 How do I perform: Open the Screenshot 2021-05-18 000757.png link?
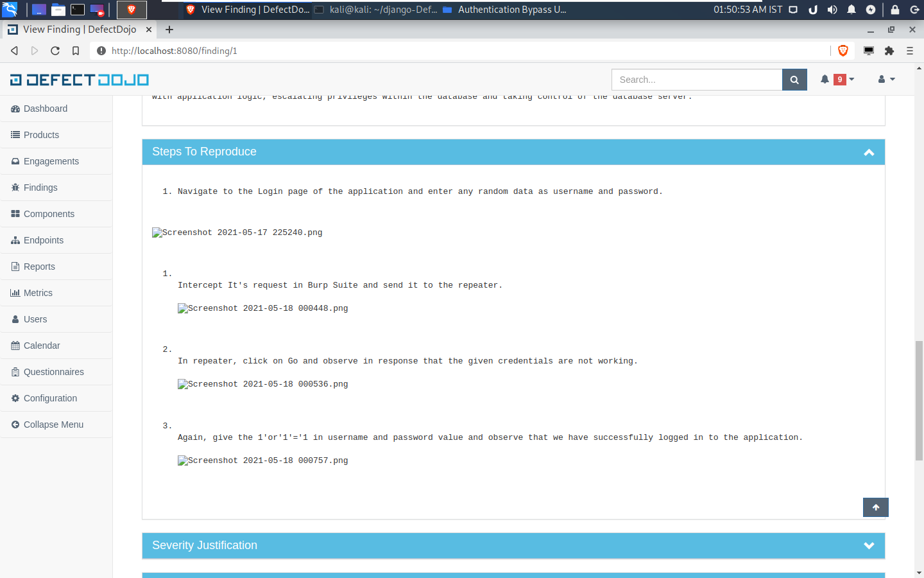pos(263,460)
